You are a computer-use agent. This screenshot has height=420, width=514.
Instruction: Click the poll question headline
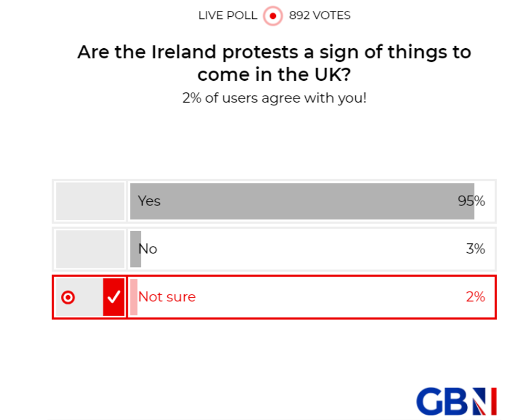coord(274,63)
